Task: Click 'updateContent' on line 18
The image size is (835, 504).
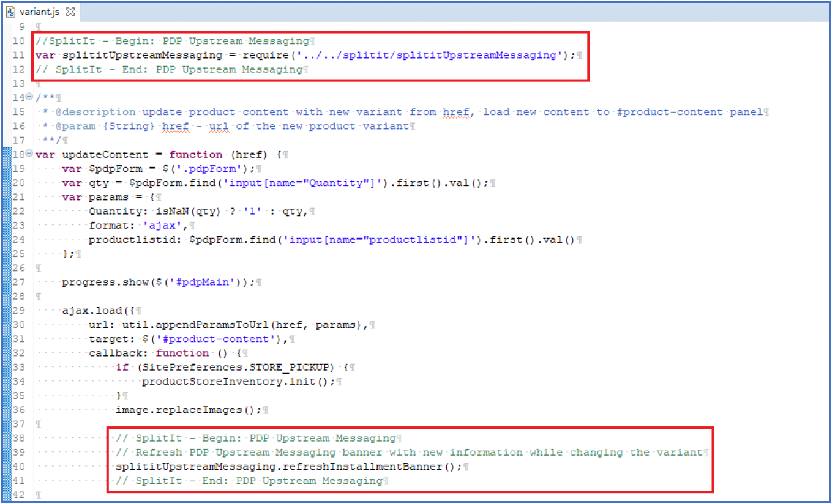Action: click(105, 154)
